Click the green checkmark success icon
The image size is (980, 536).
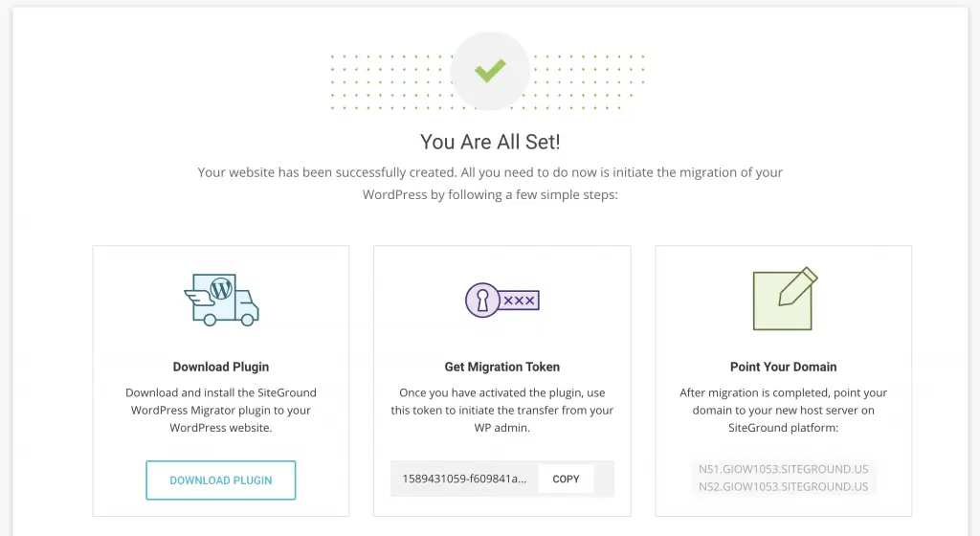[490, 70]
